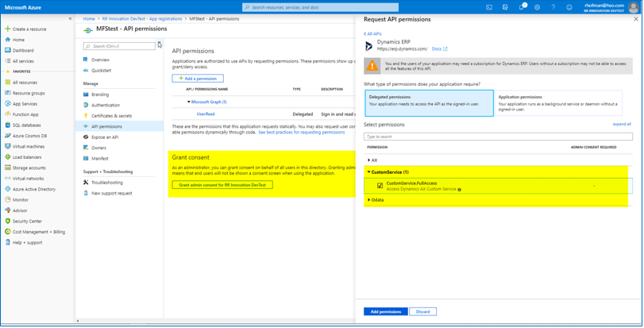The image size is (644, 328).
Task: Open feedback smiley icon
Action: tap(569, 7)
